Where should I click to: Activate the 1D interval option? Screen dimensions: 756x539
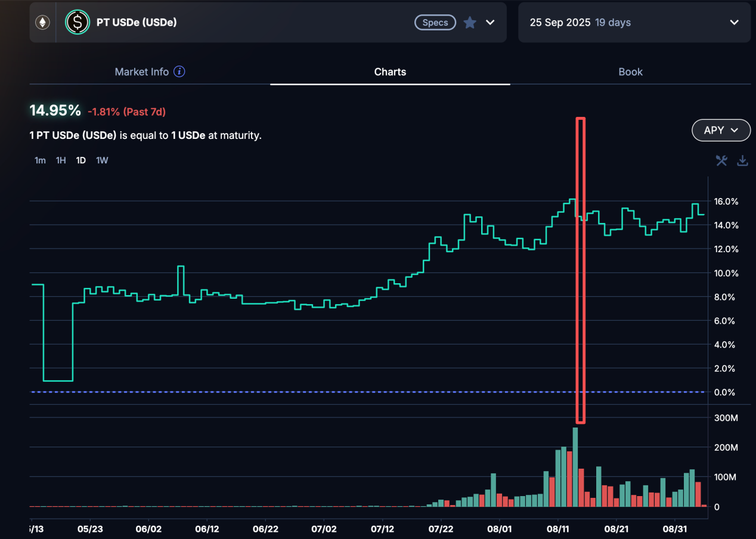coord(80,160)
